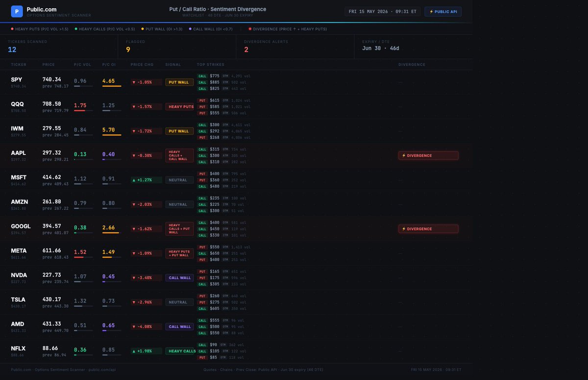Select the AMD Call Wall signal badge
This screenshot has width=588, height=380.
point(179,327)
